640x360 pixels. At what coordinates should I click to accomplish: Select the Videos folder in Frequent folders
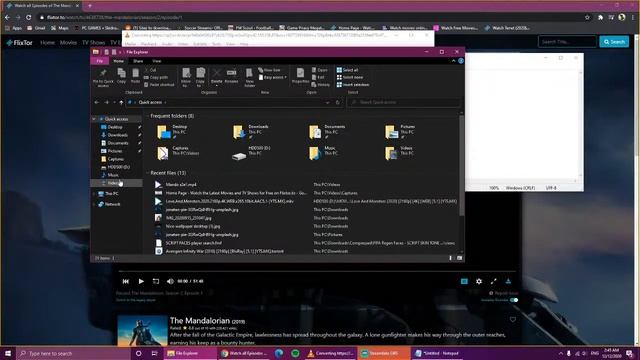point(400,153)
